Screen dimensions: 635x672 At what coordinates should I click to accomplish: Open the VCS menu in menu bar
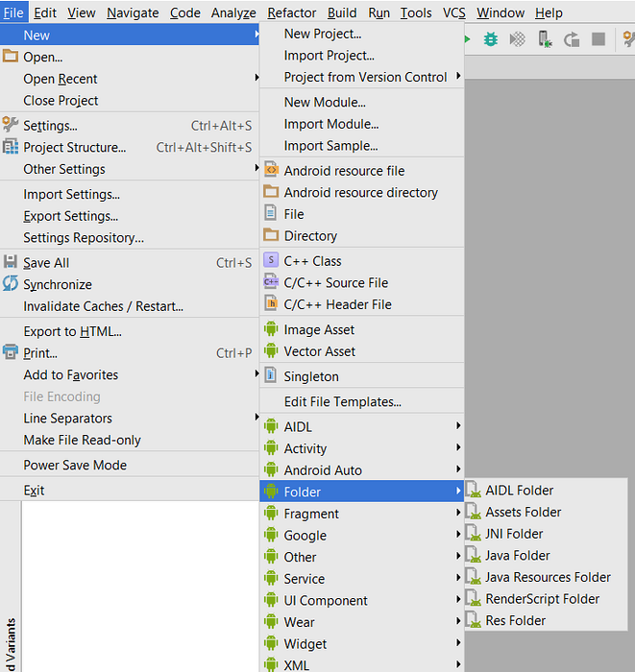coord(453,12)
